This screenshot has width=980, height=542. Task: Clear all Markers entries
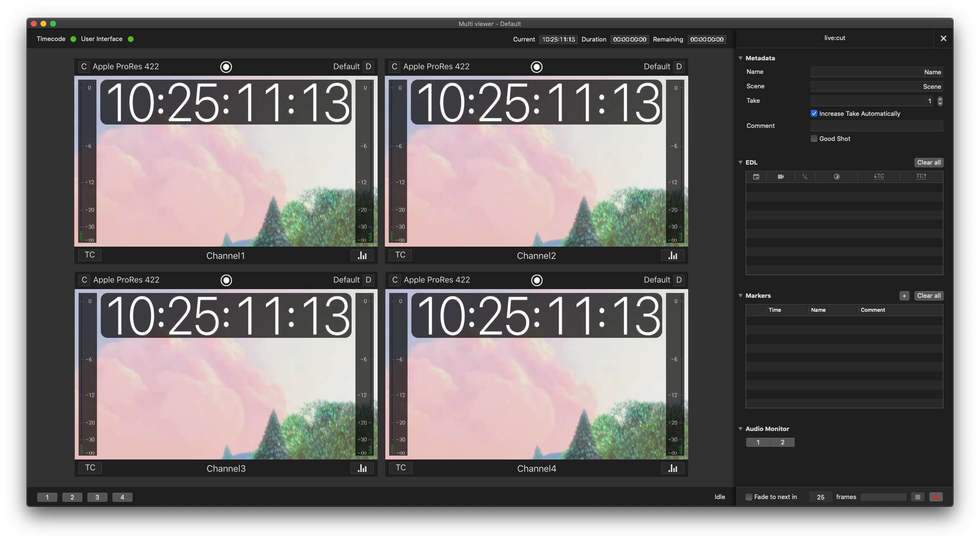pyautogui.click(x=929, y=296)
